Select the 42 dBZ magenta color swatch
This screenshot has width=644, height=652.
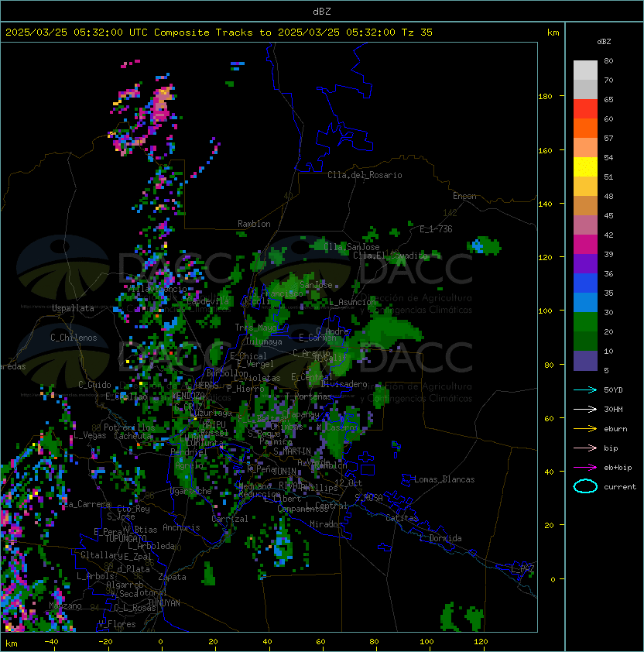[585, 244]
